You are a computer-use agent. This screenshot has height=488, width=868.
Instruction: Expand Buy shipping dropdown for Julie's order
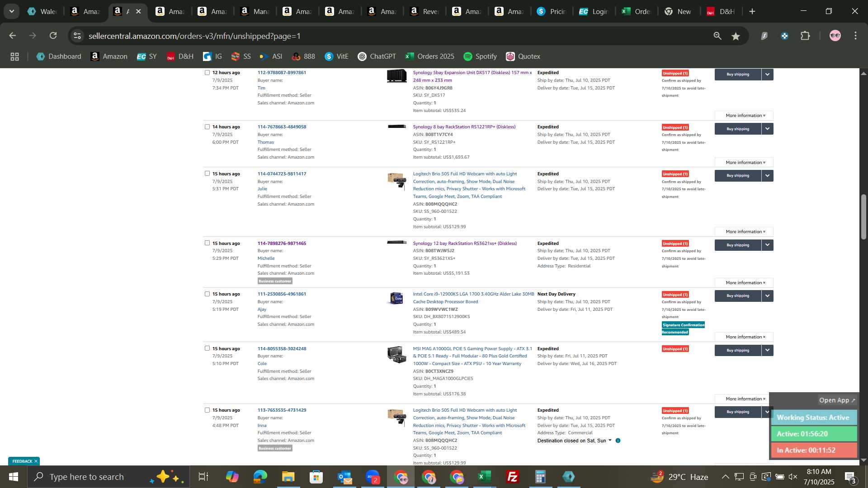coord(767,175)
